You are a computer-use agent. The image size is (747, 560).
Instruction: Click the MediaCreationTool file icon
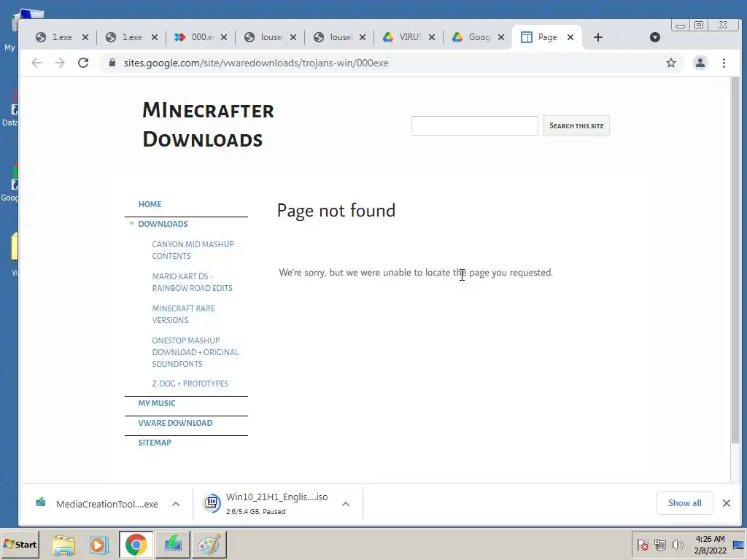click(x=41, y=502)
